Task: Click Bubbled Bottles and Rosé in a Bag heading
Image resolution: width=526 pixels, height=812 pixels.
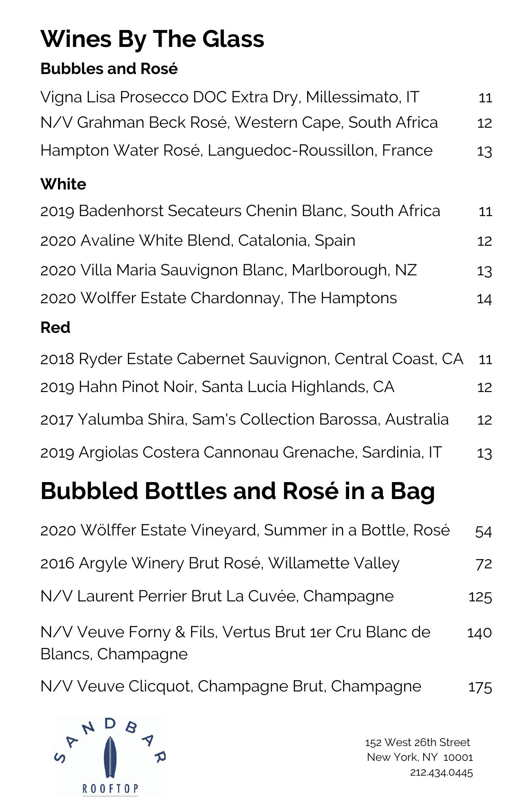Action: (237, 491)
